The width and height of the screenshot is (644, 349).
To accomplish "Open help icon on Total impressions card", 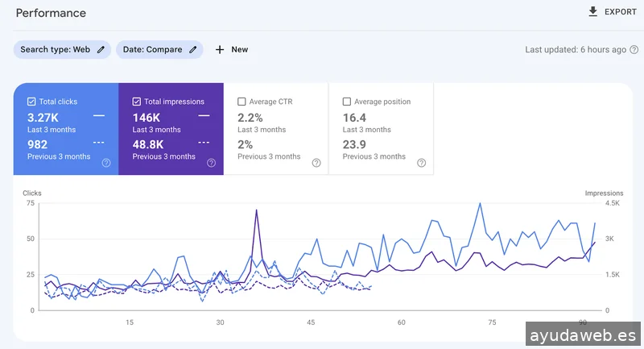I will (x=211, y=163).
